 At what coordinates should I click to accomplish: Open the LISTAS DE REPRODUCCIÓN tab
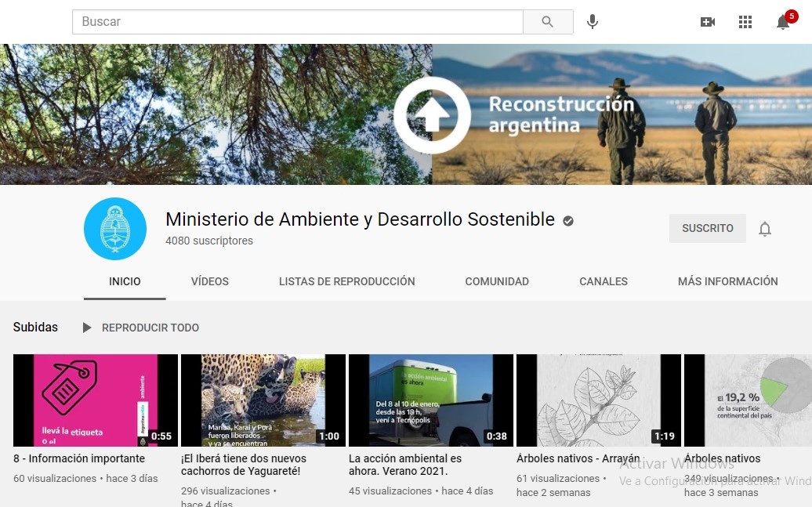click(347, 281)
